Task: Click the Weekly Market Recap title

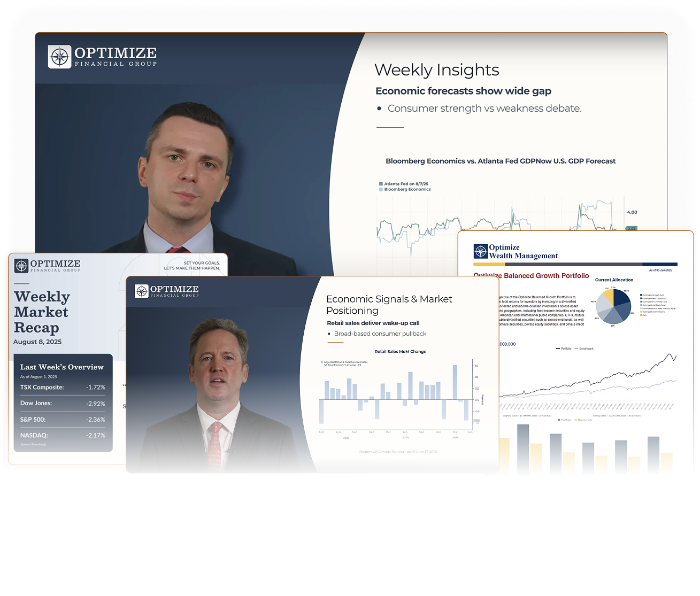Action: pos(42,312)
